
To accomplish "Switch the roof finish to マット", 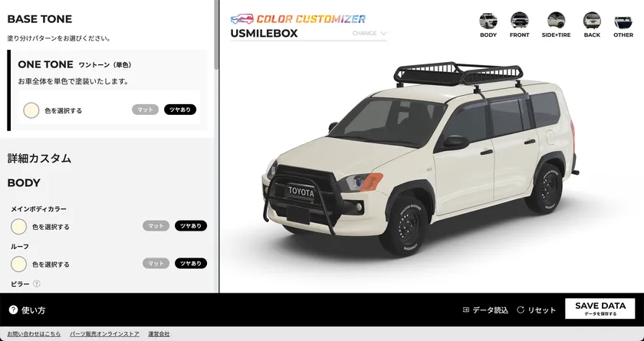I will coord(156,264).
